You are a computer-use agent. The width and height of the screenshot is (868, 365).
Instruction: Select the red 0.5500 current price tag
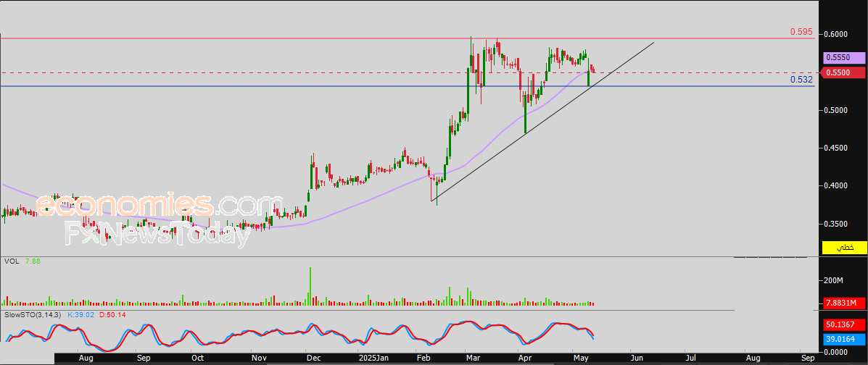843,72
